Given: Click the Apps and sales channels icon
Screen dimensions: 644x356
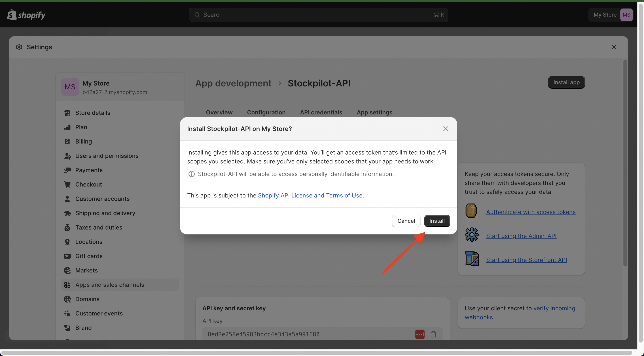Looking at the screenshot, I should click(x=67, y=285).
